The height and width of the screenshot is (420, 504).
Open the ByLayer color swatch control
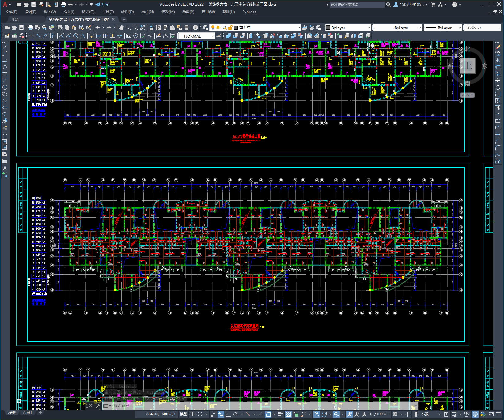348,28
